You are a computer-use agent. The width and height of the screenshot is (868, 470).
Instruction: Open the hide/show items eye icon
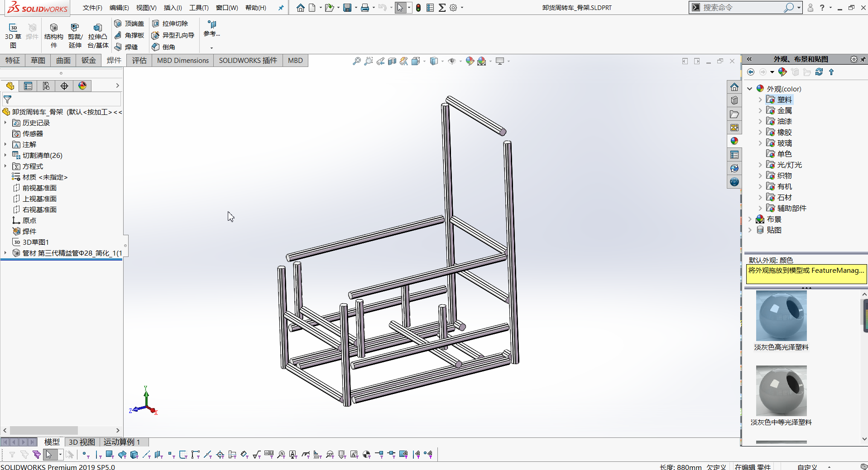452,61
